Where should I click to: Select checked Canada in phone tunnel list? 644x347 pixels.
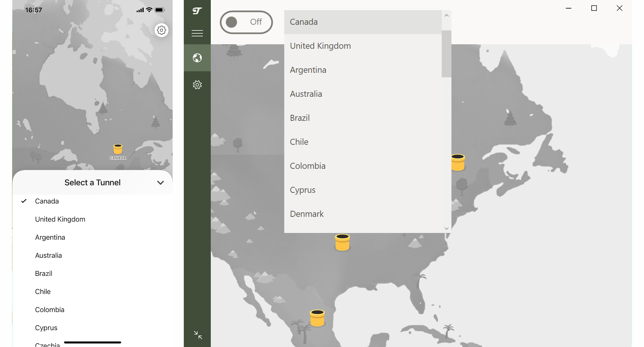47,201
